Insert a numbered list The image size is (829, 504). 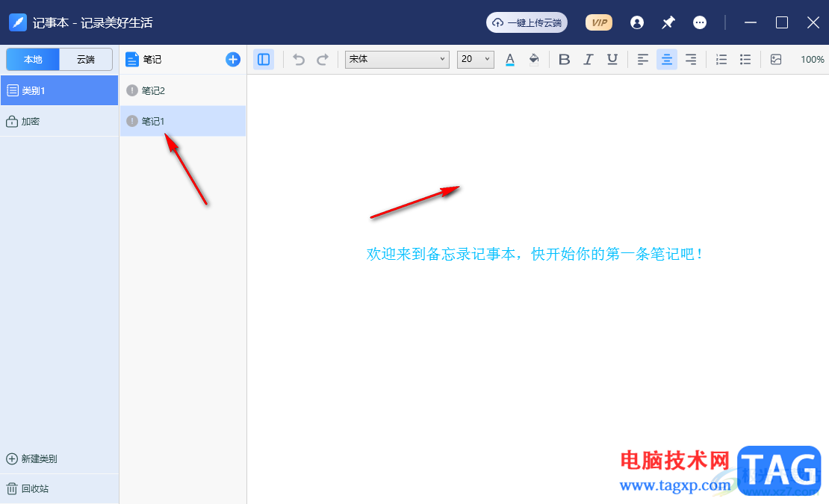point(721,59)
